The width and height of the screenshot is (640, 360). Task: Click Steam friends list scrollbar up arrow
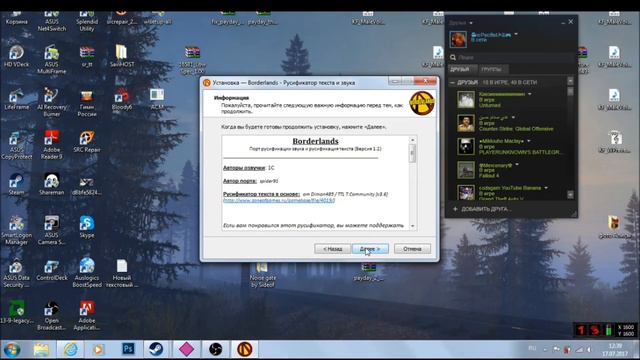(570, 81)
